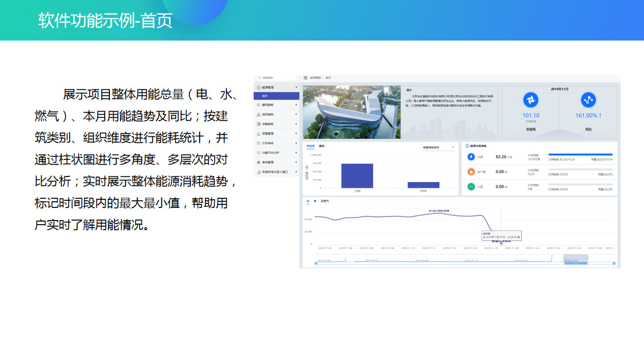Switch to the 建筑 tab in bar chart

321,146
